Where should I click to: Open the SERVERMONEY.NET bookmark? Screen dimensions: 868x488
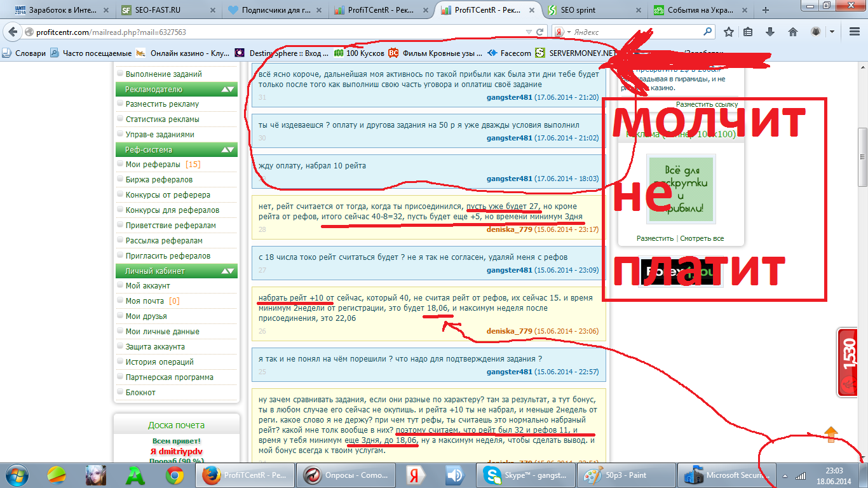tap(575, 53)
